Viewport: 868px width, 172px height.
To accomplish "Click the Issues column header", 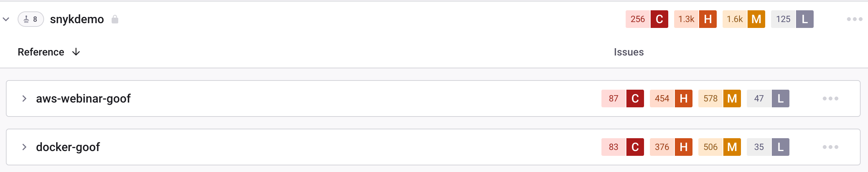I will point(629,52).
